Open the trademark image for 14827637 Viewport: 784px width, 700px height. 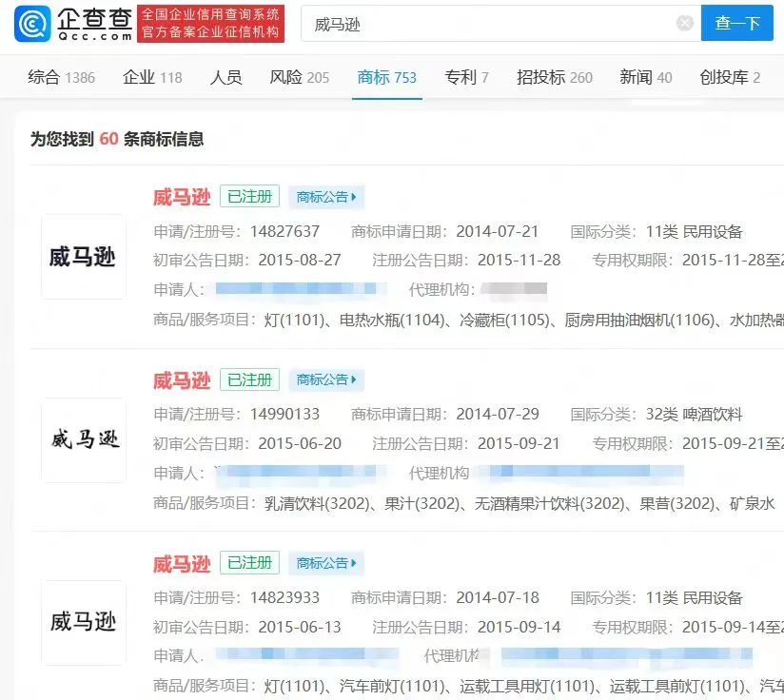(83, 257)
